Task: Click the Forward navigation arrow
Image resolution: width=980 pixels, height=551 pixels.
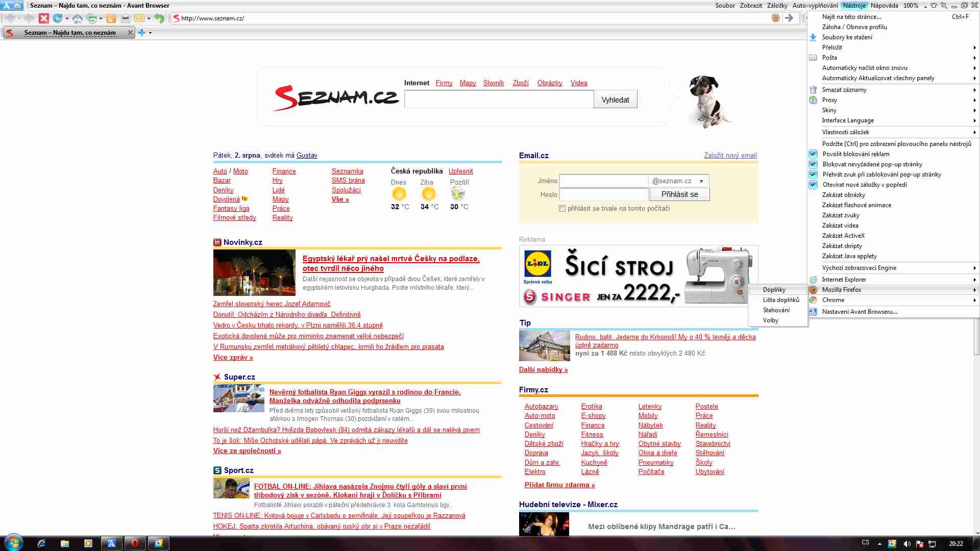Action: (29, 18)
